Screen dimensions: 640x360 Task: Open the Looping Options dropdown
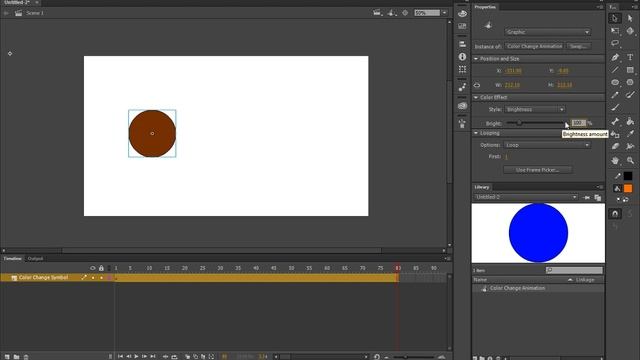[x=547, y=145]
